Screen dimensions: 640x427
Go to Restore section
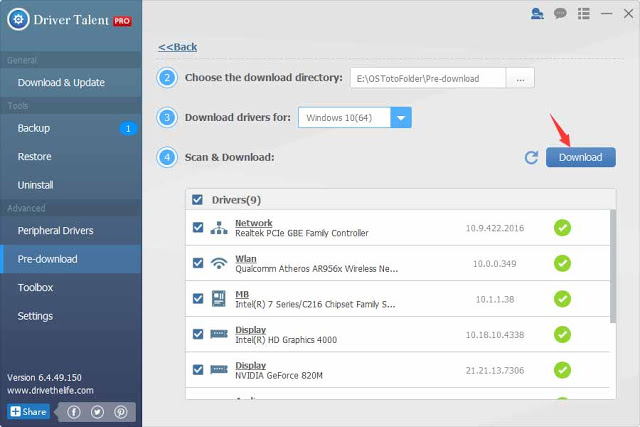point(71,156)
